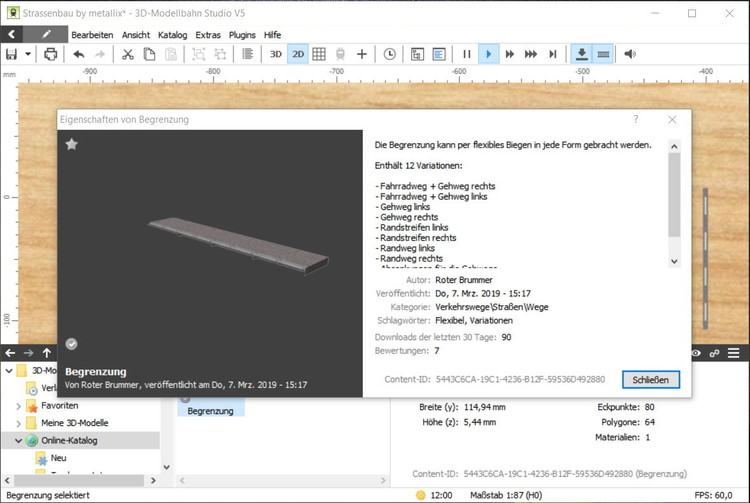Click the speaker sound icon
Viewport: 750px width, 503px height.
tap(629, 54)
